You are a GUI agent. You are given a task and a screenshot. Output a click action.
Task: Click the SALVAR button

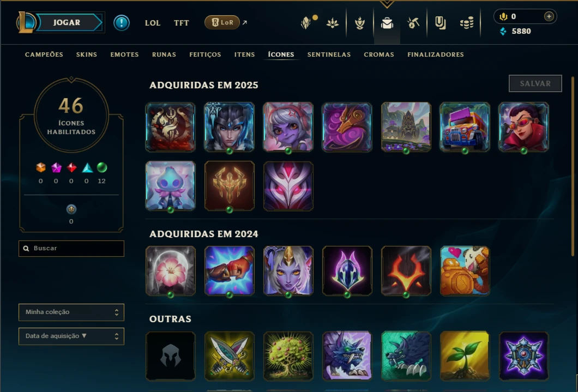535,83
